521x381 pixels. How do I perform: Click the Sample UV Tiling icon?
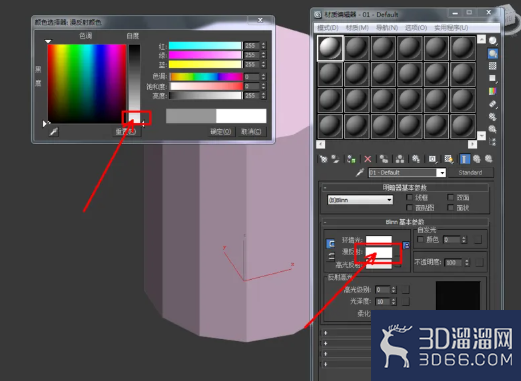click(x=493, y=78)
